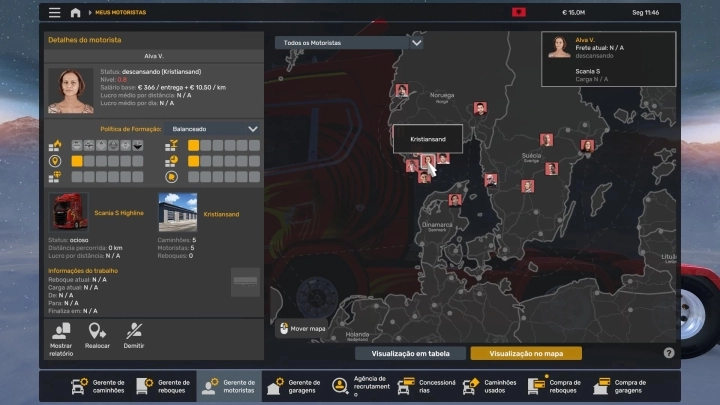Click the Alva V. name header bar

coord(154,56)
